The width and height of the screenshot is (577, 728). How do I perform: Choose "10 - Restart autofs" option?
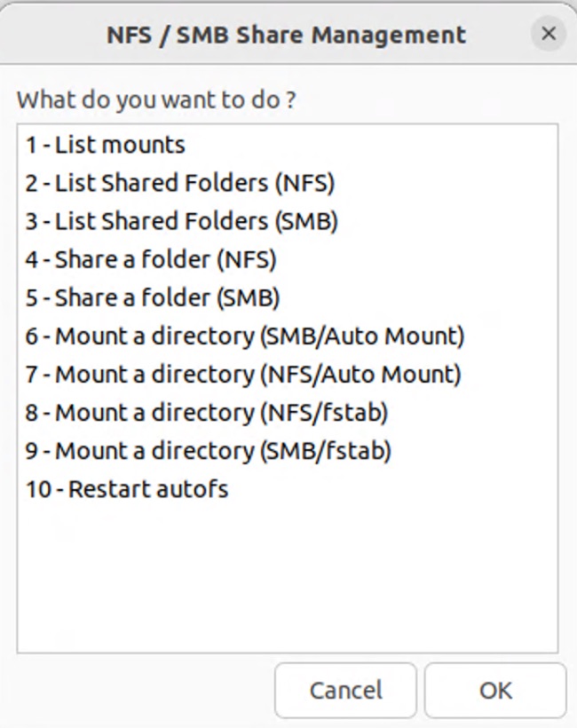[127, 488]
